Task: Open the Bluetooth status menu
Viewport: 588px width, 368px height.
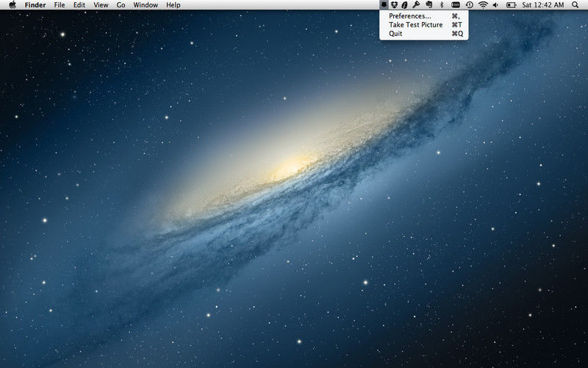Action: [442, 5]
